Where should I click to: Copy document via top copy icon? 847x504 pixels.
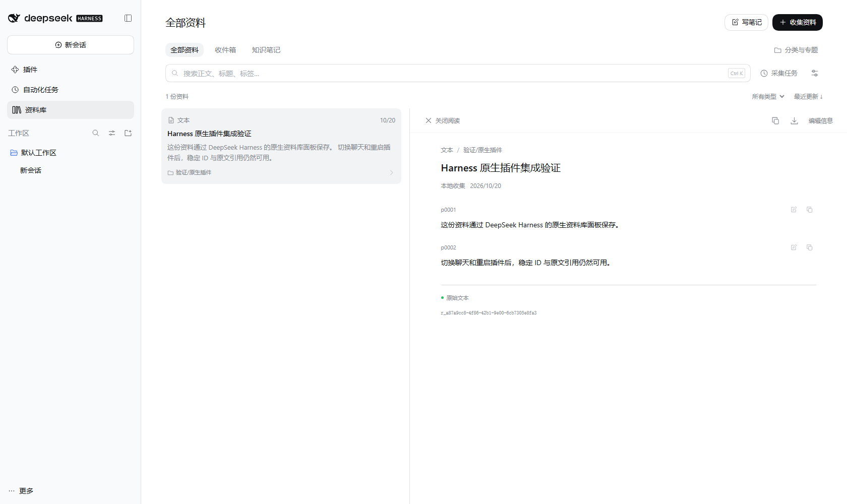pos(775,120)
